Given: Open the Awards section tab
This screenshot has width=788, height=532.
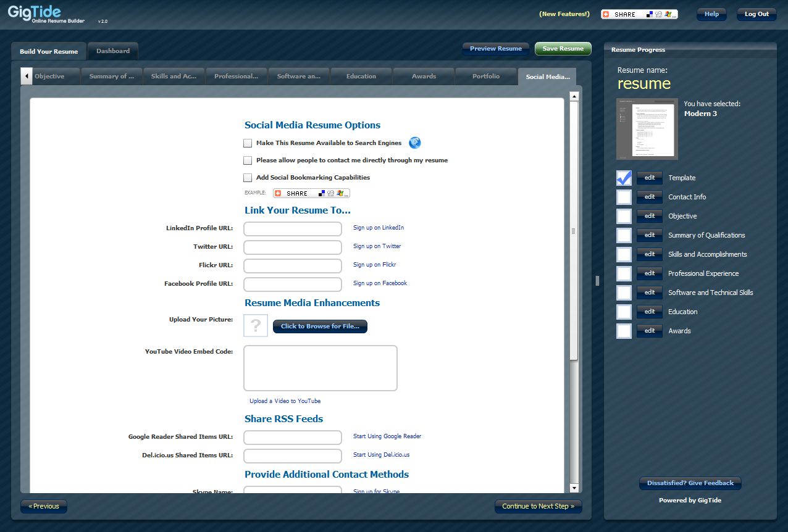Looking at the screenshot, I should [424, 77].
